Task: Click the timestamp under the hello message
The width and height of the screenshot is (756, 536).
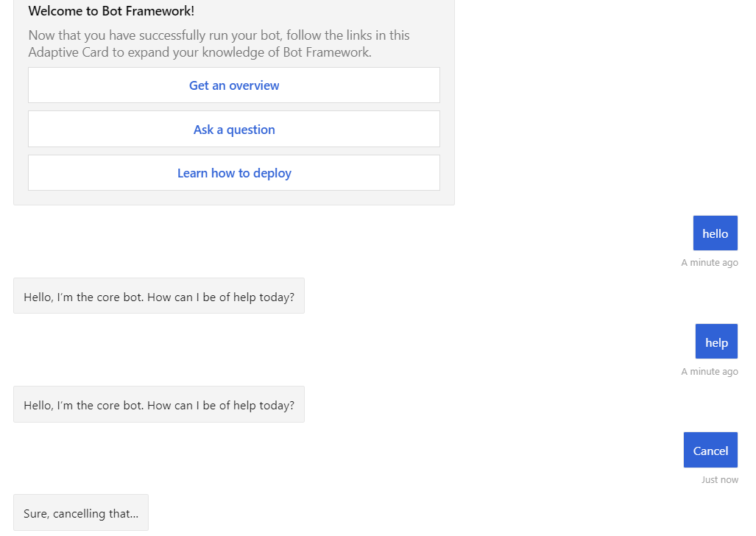Action: [709, 262]
